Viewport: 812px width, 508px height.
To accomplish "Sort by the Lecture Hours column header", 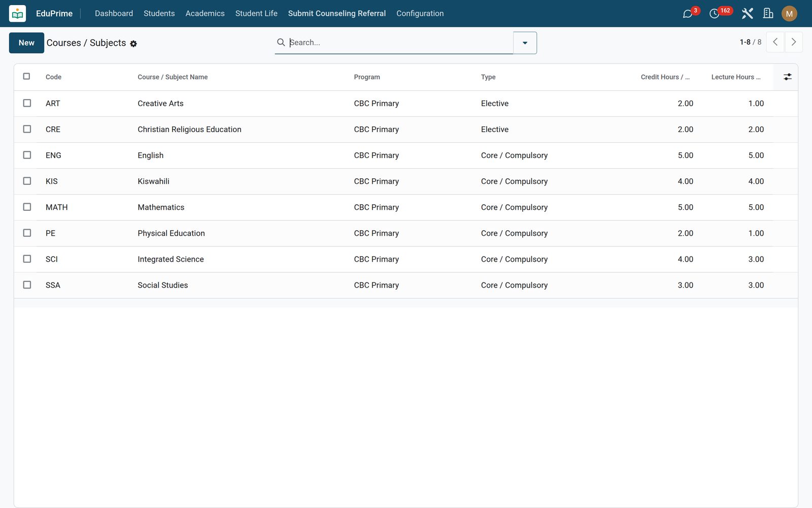I will [736, 77].
